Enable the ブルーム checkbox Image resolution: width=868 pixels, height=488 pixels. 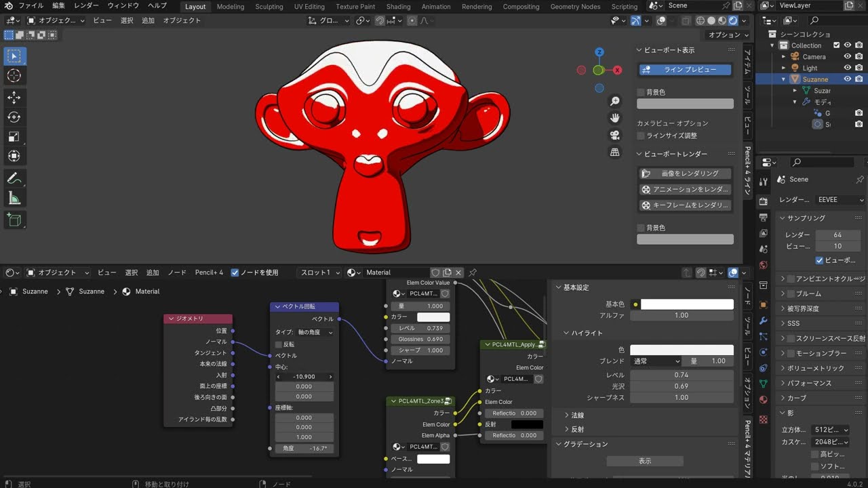coord(790,293)
